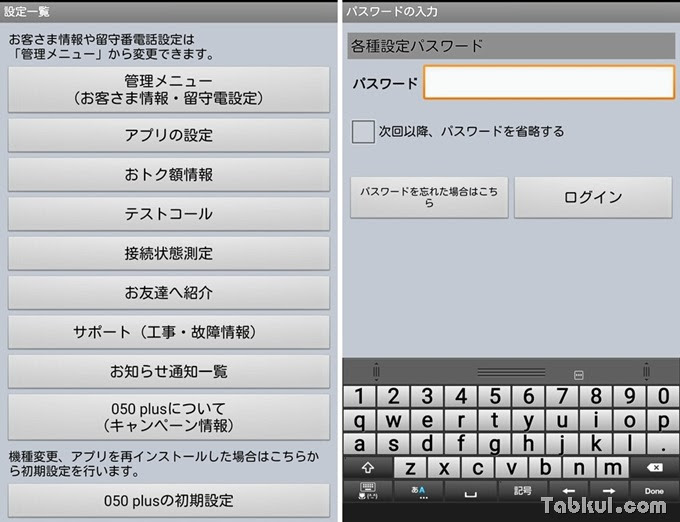Tap the letter n key
Screen dimensions: 680x522
(x=579, y=468)
